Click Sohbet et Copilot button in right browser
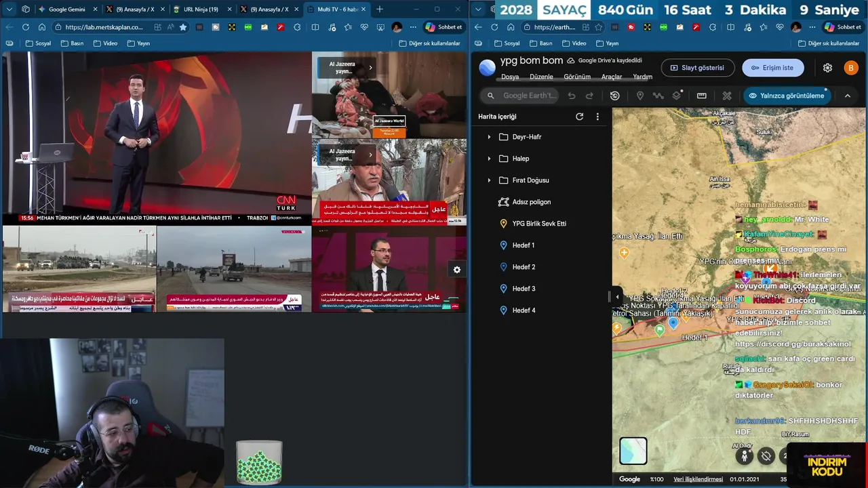The height and width of the screenshot is (488, 868). [x=842, y=27]
